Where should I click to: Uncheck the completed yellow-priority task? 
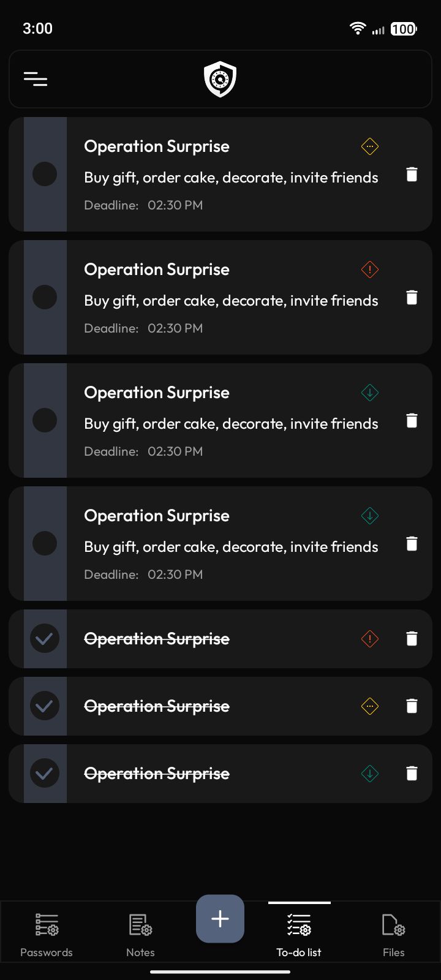(x=45, y=706)
